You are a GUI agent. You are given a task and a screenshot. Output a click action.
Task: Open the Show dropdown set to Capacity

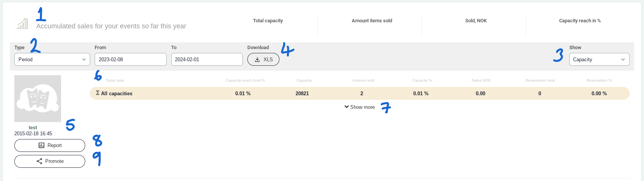point(599,60)
